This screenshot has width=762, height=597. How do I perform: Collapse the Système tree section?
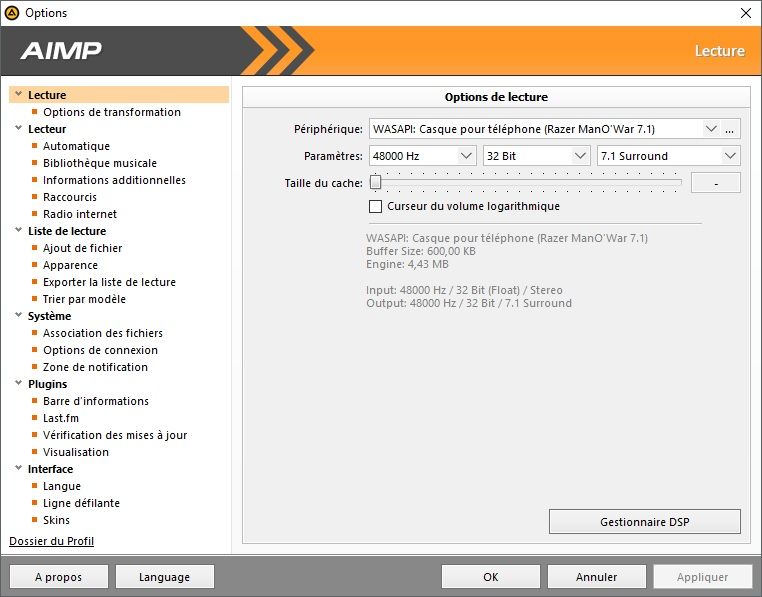[18, 315]
